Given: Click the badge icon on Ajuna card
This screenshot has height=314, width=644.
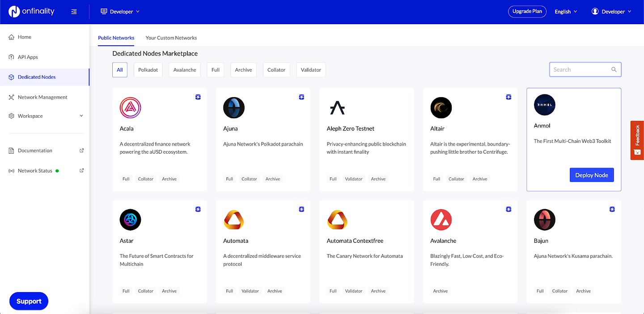Looking at the screenshot, I should [301, 97].
